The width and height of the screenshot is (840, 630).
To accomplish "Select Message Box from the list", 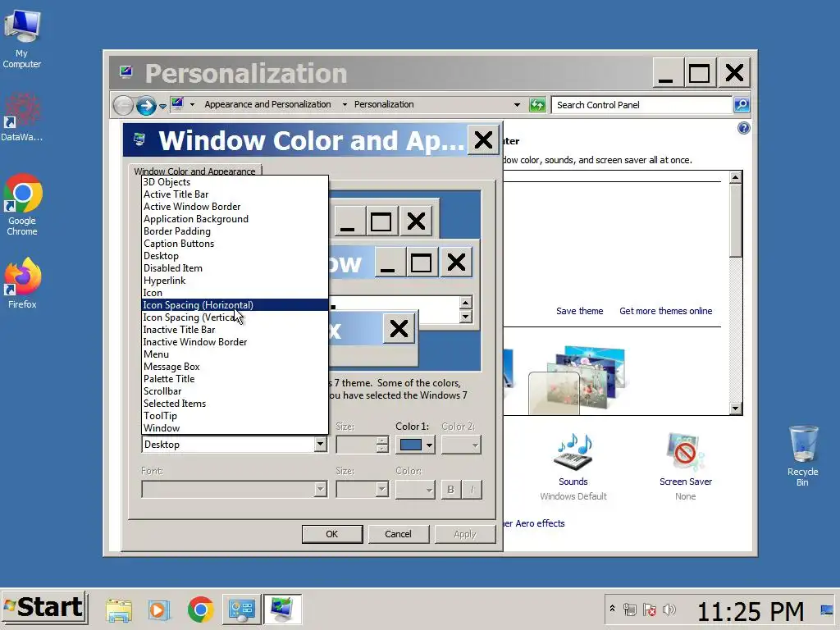I will tap(235, 367).
